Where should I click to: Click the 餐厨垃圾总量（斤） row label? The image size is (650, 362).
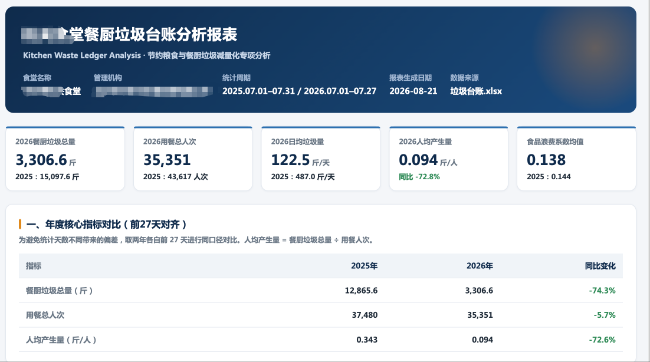pyautogui.click(x=59, y=291)
